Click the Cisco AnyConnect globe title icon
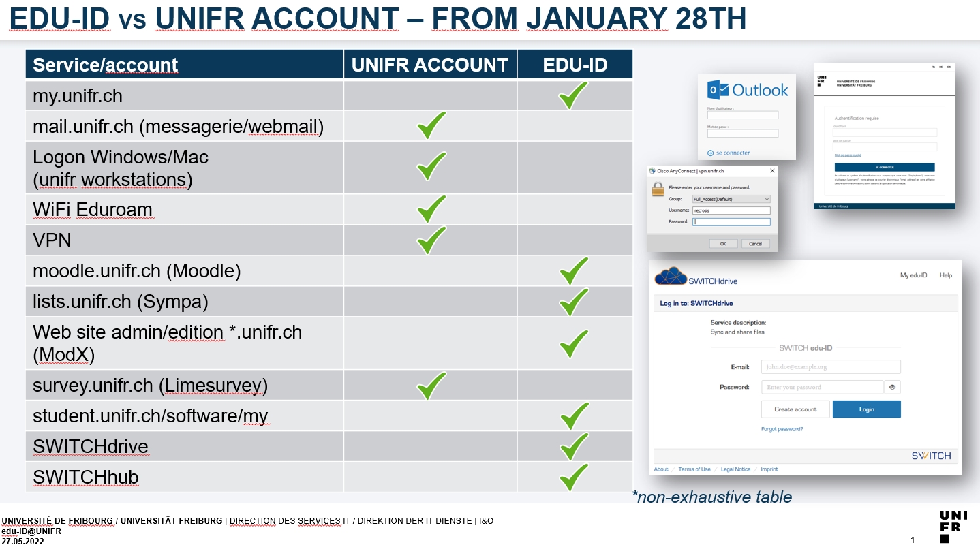 point(652,172)
